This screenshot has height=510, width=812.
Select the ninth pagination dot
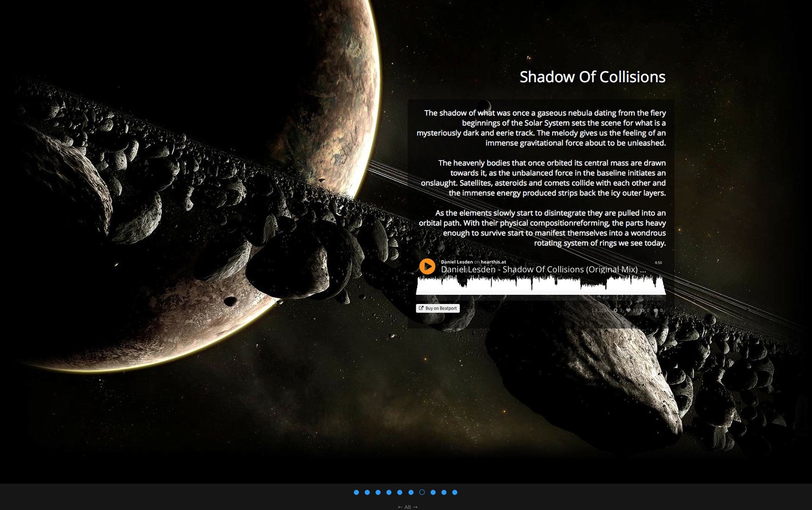[x=444, y=492]
